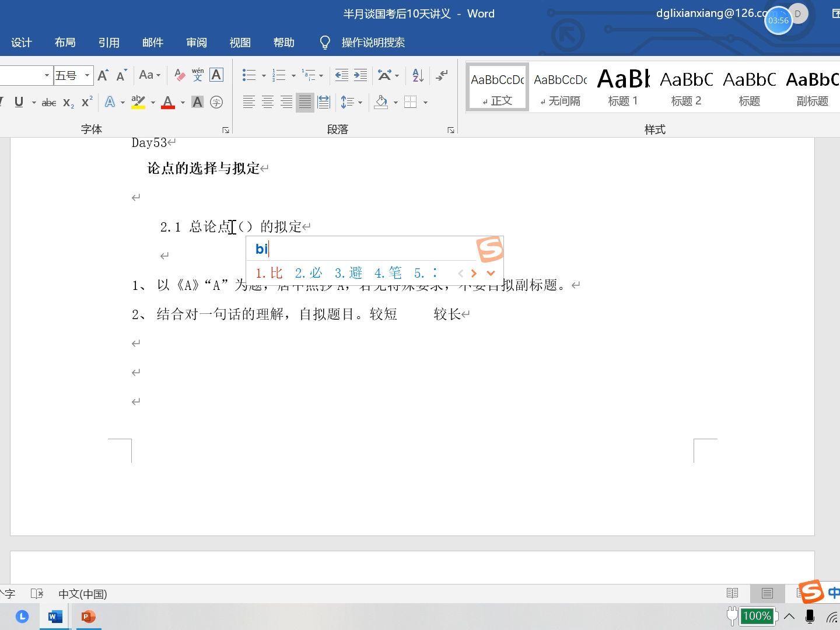
Task: Open the 设计 ribbon tab
Action: coord(22,43)
